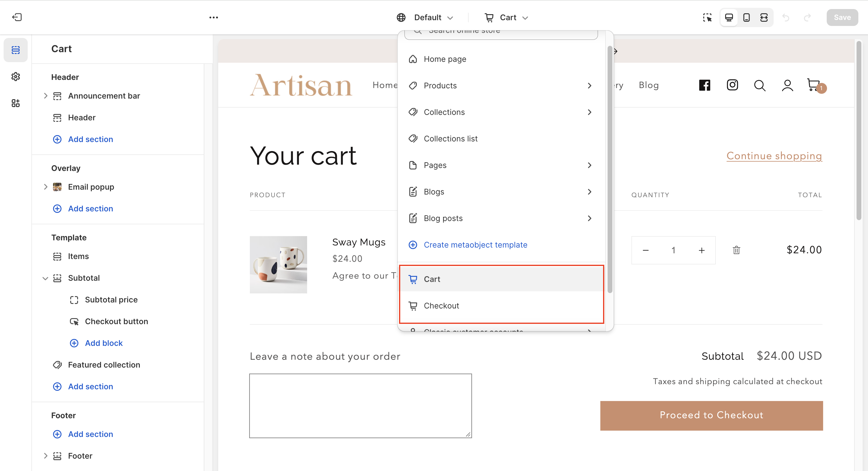Open theme settings gear icon
This screenshot has width=868, height=471.
click(x=15, y=77)
